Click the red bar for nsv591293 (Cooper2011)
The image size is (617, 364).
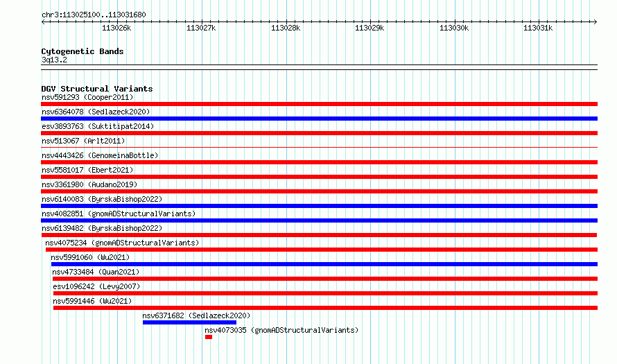319,104
